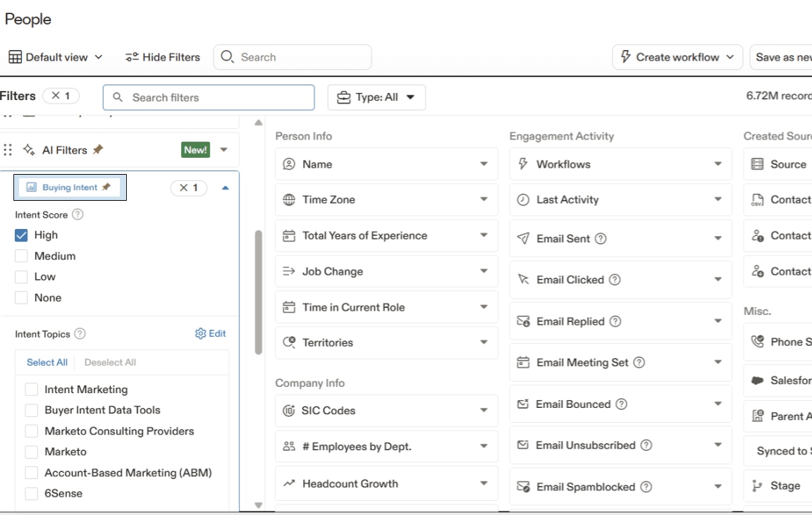Viewport: 812px width, 515px height.
Task: Expand the Time in Current Role filter
Action: [x=484, y=307]
